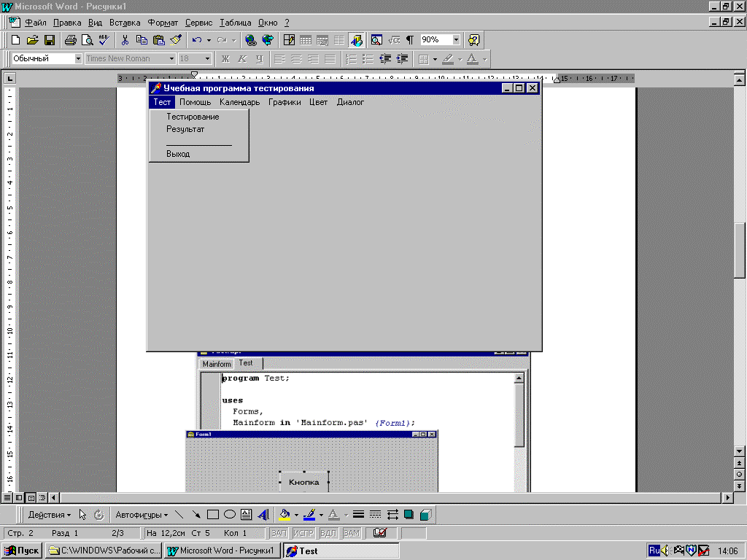
Task: Toggle numbered list formatting
Action: point(351,59)
